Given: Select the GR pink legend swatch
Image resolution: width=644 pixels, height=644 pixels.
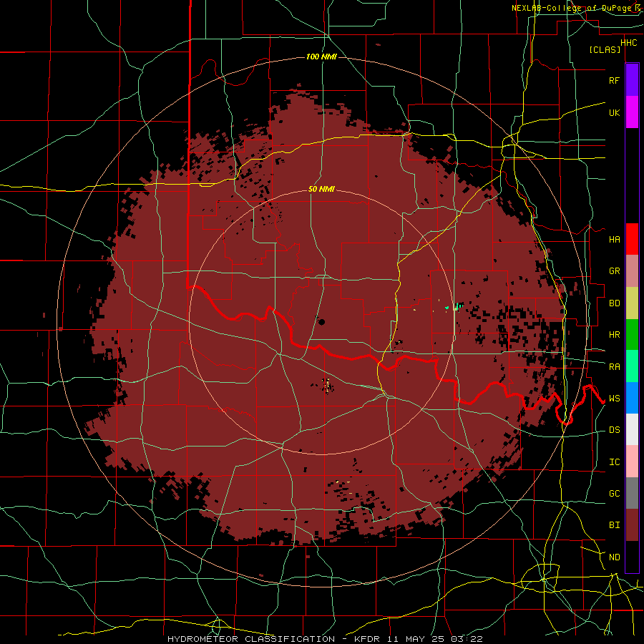Looking at the screenshot, I should [632, 271].
